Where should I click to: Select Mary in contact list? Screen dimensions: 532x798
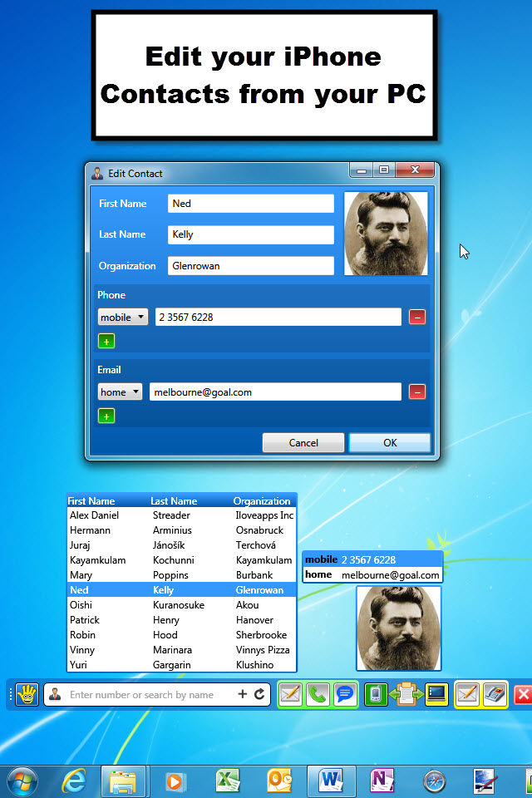click(182, 575)
